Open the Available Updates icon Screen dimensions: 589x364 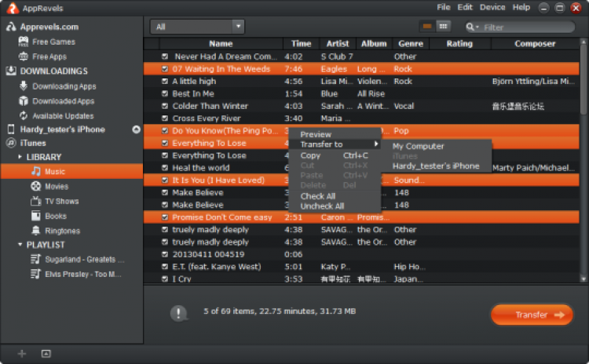point(24,116)
